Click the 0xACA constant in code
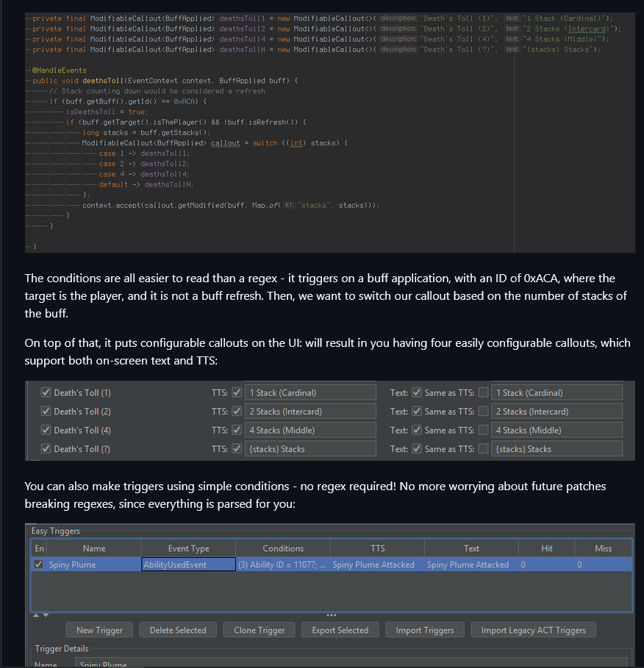 [184, 101]
